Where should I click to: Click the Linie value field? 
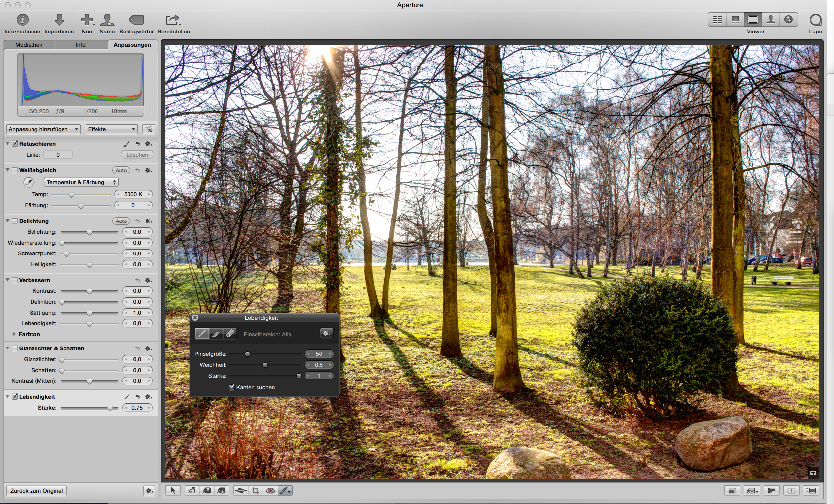click(x=58, y=155)
